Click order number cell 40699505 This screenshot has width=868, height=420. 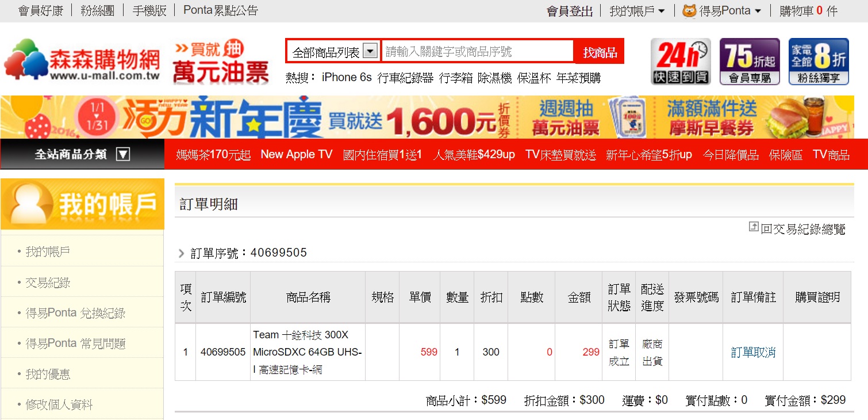click(x=223, y=352)
